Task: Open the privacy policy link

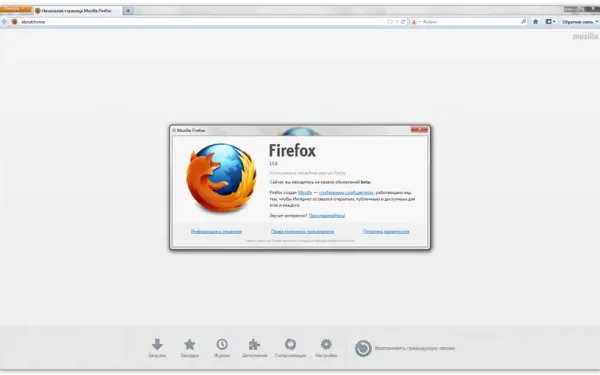Action: pos(386,232)
